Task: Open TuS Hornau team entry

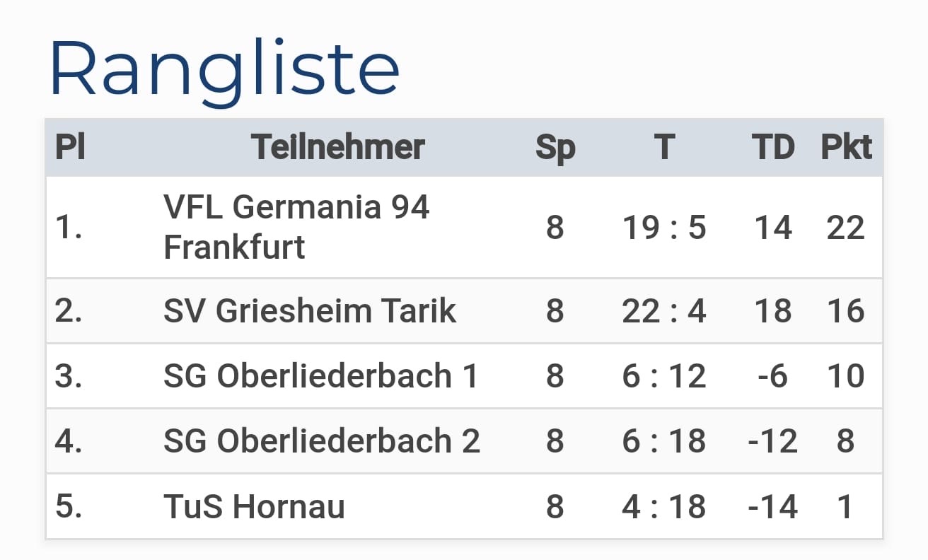Action: tap(254, 506)
